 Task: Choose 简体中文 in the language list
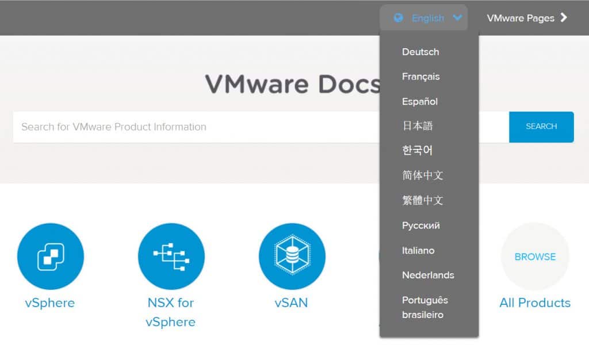pos(423,175)
